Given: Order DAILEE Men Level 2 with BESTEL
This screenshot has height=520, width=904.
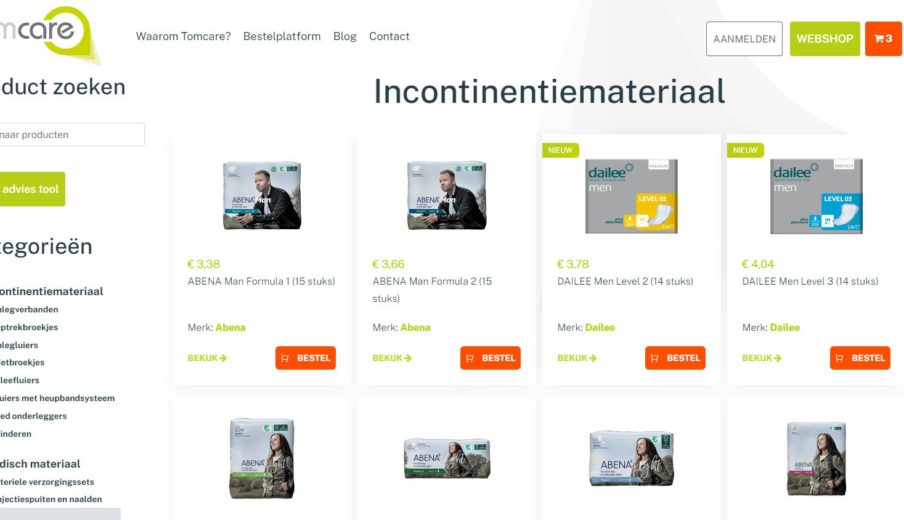Looking at the screenshot, I should click(675, 358).
